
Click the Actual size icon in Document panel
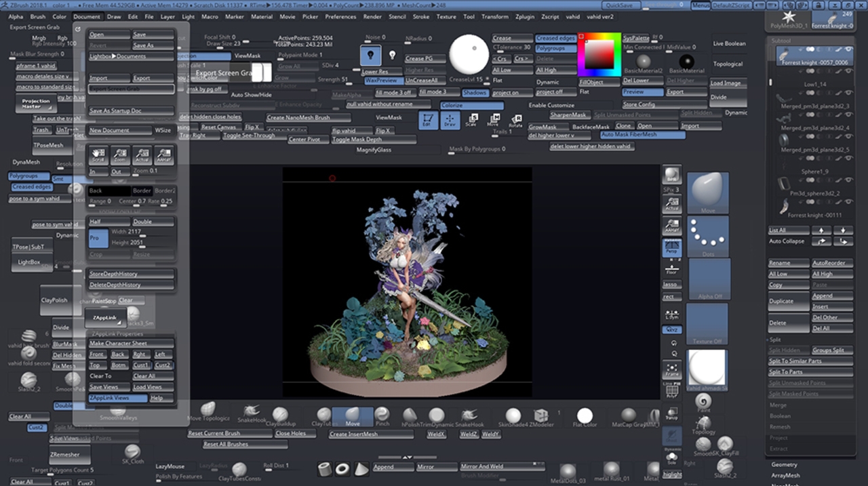(142, 156)
